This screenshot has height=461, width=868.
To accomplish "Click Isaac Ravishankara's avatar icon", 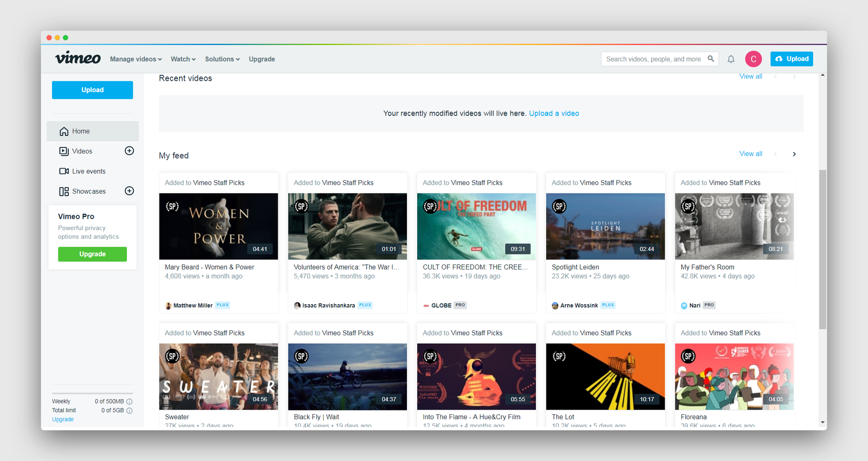I will pyautogui.click(x=297, y=305).
